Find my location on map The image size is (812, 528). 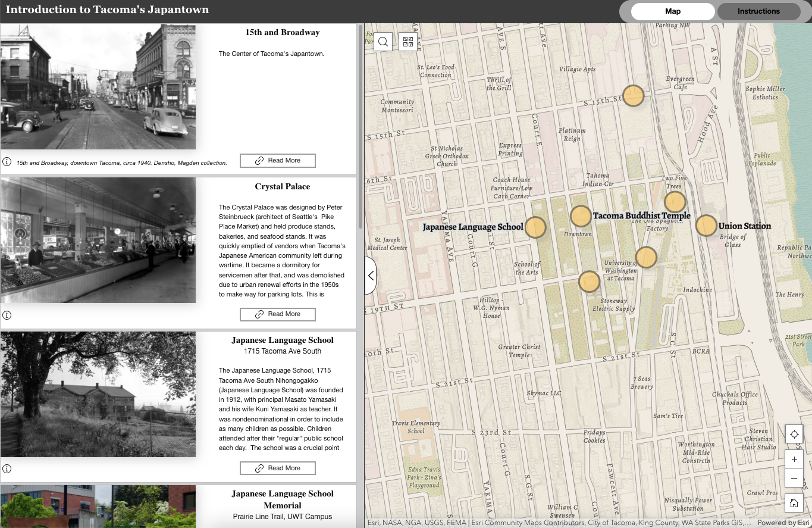(794, 434)
